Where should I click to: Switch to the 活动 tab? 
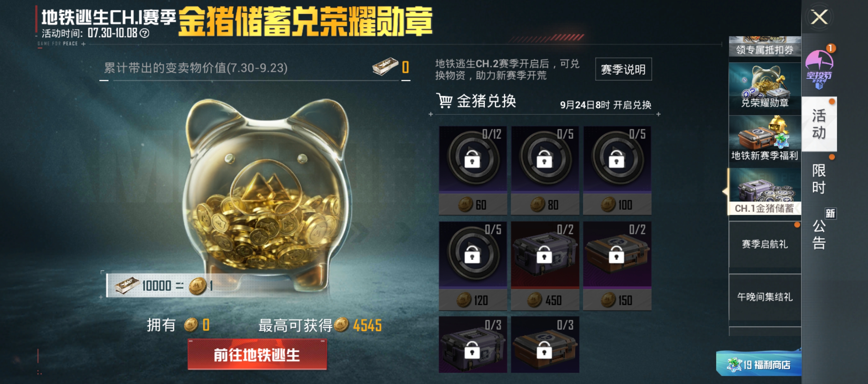click(819, 124)
